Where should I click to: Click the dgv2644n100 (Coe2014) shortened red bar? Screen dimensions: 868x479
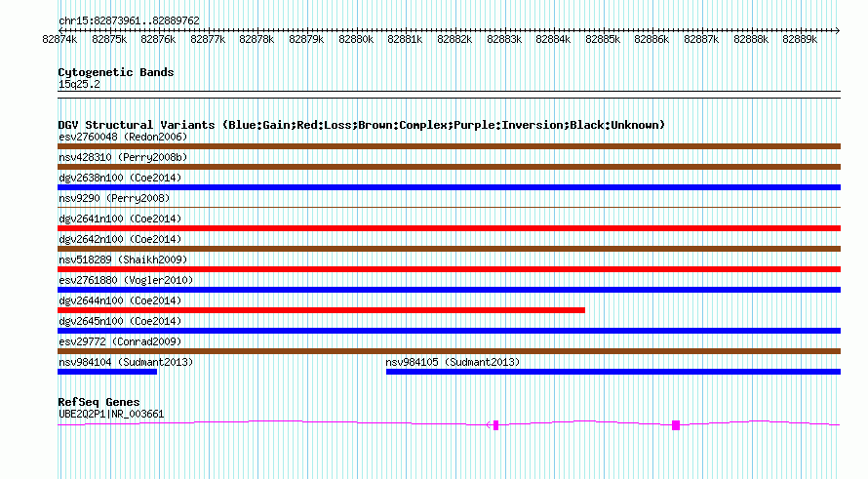321,310
